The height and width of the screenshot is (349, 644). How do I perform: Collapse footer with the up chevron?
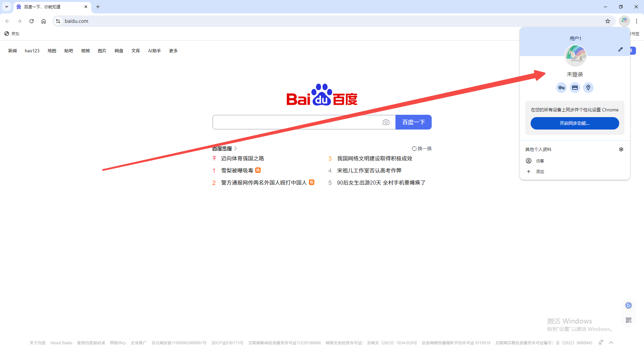[611, 343]
